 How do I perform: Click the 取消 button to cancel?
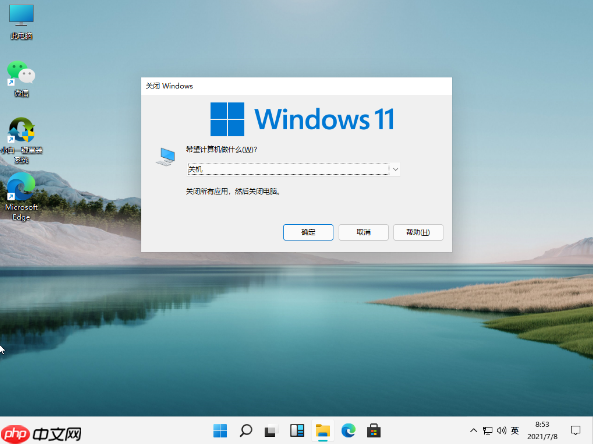click(363, 232)
